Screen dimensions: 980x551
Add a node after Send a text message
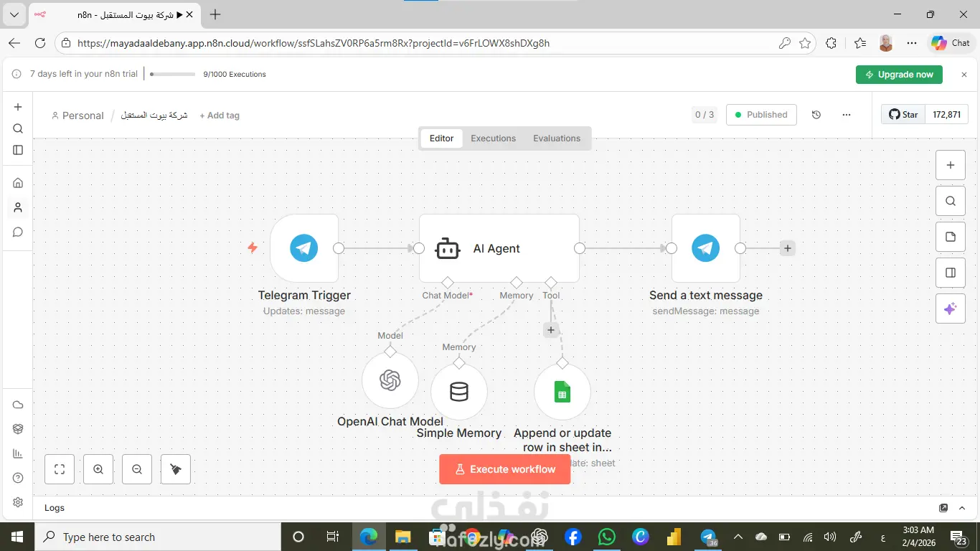(788, 248)
